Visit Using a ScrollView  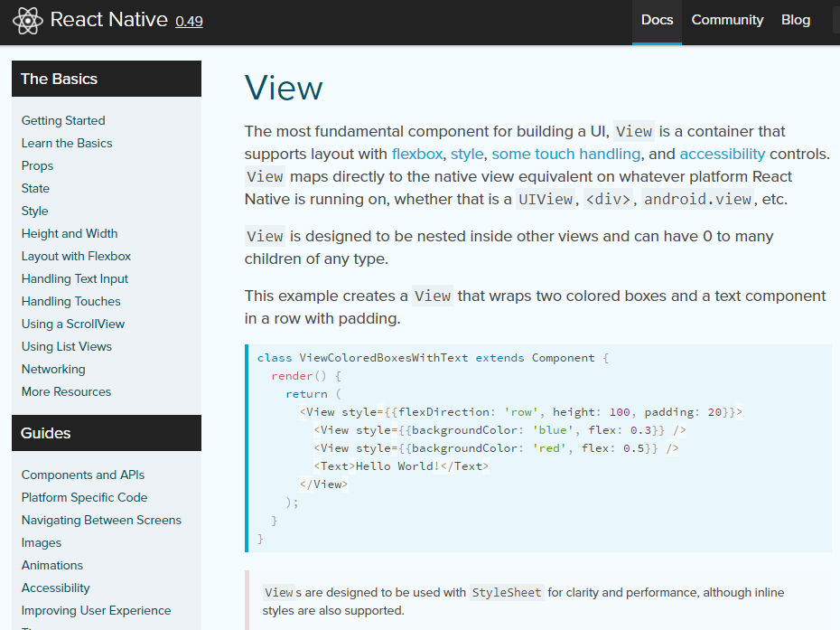pos(73,324)
